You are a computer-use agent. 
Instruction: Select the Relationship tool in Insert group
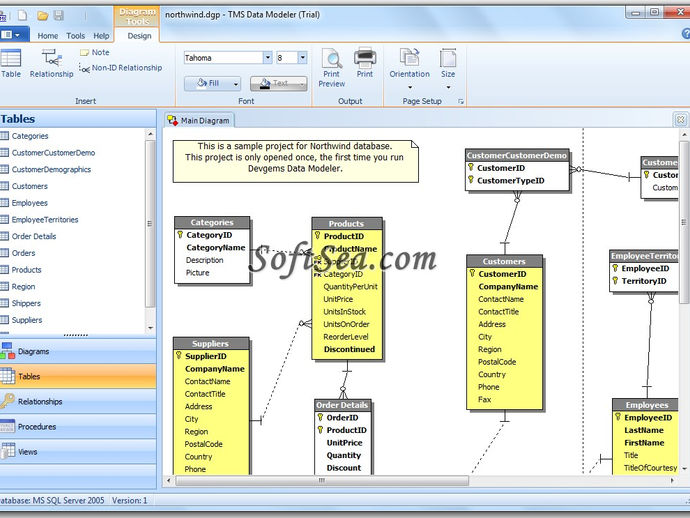pyautogui.click(x=51, y=64)
